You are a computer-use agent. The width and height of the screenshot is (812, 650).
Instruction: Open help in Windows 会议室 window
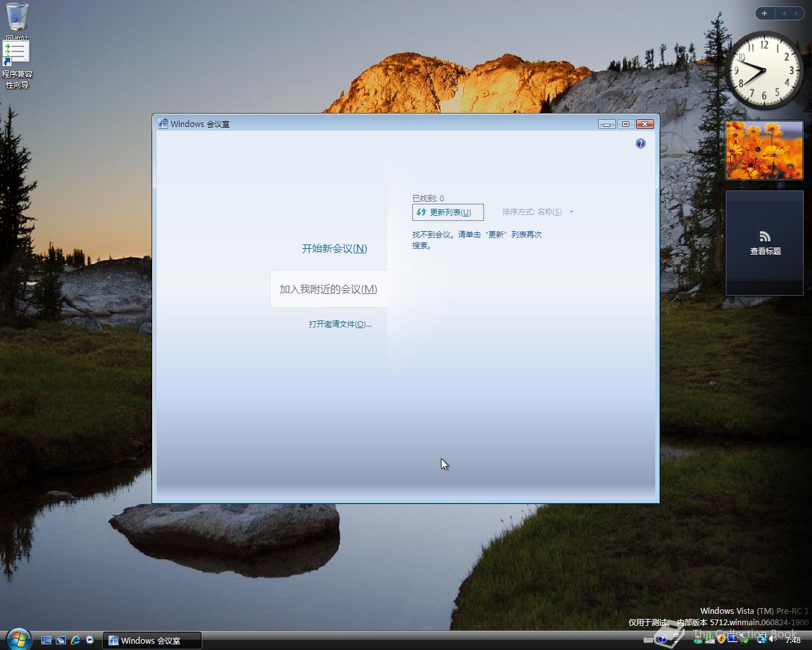coord(641,143)
